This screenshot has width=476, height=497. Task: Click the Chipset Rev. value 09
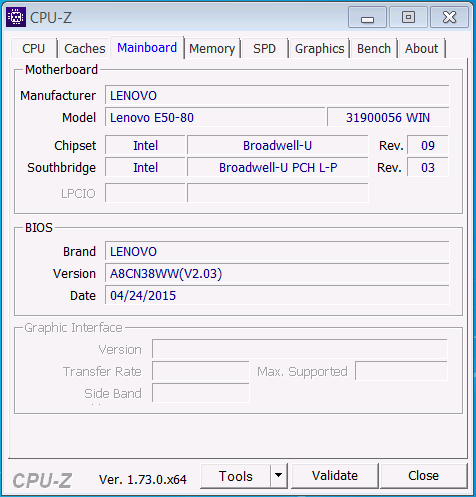pyautogui.click(x=428, y=145)
